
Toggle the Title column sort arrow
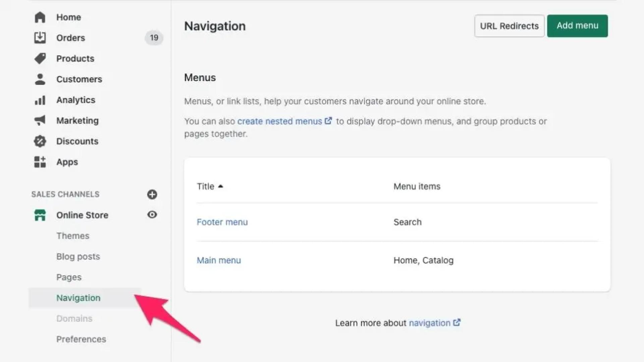(221, 186)
